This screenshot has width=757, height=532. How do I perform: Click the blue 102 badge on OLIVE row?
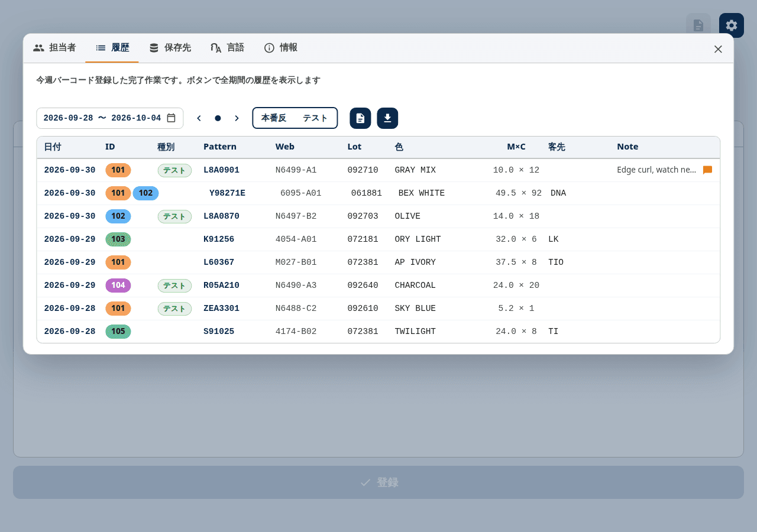pyautogui.click(x=118, y=216)
